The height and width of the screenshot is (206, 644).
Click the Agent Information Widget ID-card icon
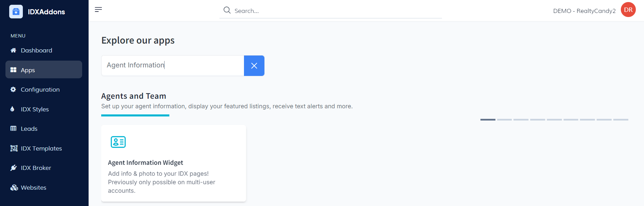click(118, 142)
